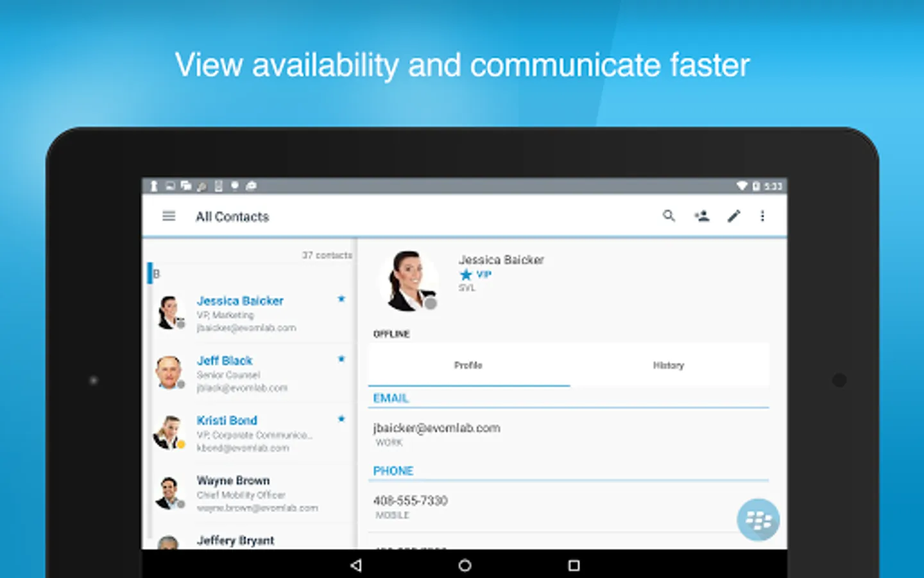Screen dimensions: 924x578
Task: Click the first notification icon in status bar
Action: point(154,186)
